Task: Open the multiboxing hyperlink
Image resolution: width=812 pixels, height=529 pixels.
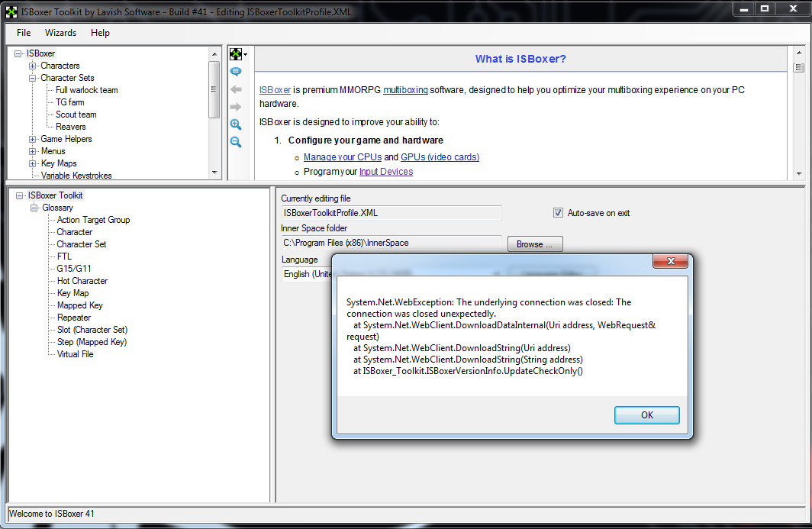Action: click(405, 89)
